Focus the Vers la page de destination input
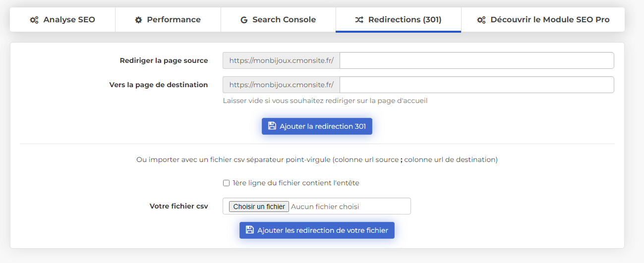Screen dimensions: 644x263 [x=476, y=85]
